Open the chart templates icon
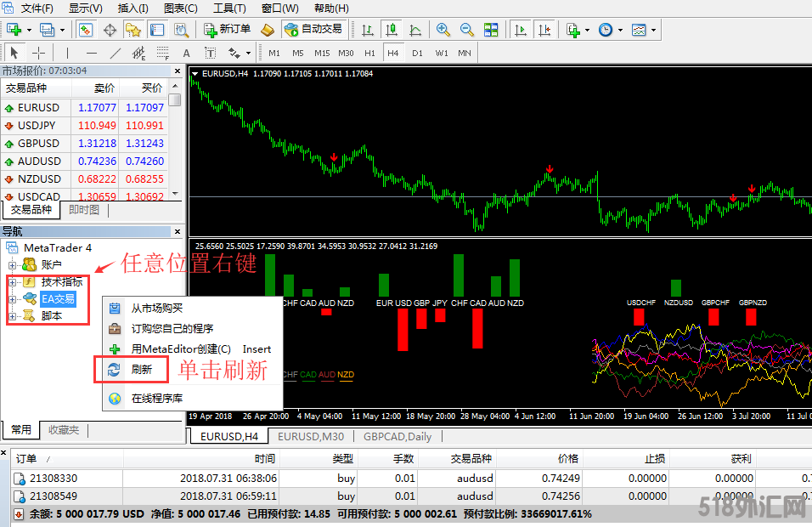This screenshot has height=527, width=812. 639,30
